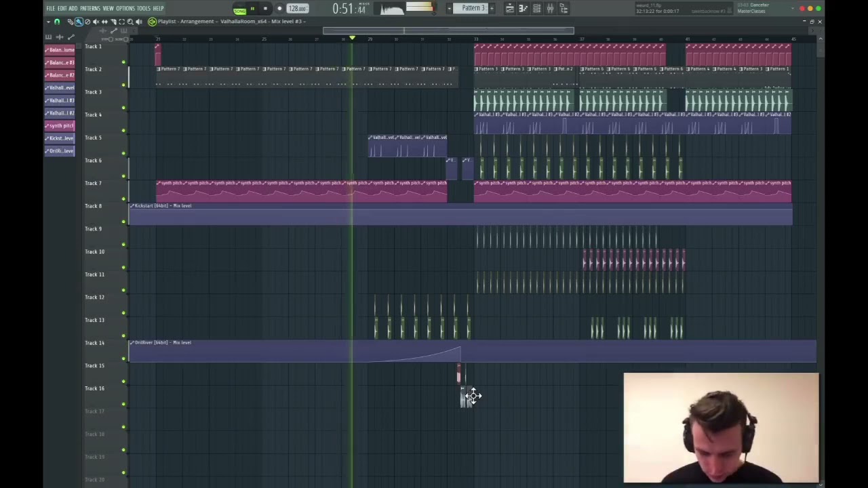Click the piano-keys icon below snap magnet
Image resolution: width=868 pixels, height=488 pixels.
tap(48, 37)
